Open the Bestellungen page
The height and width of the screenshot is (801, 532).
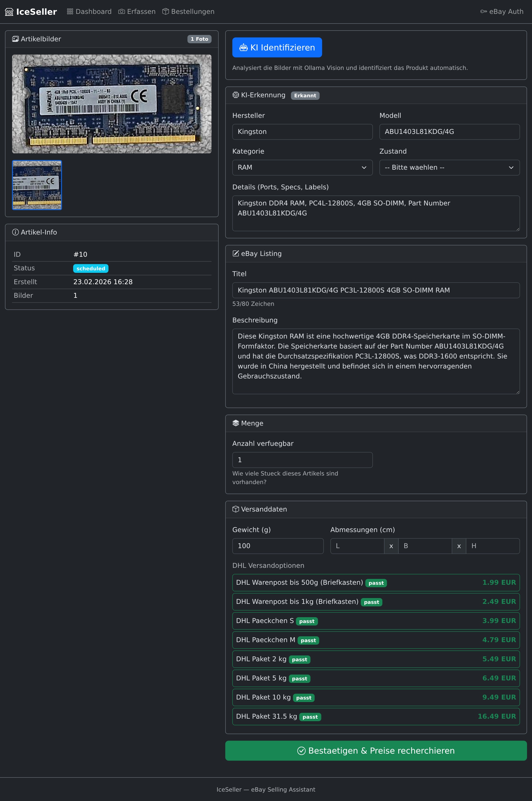[x=188, y=12]
